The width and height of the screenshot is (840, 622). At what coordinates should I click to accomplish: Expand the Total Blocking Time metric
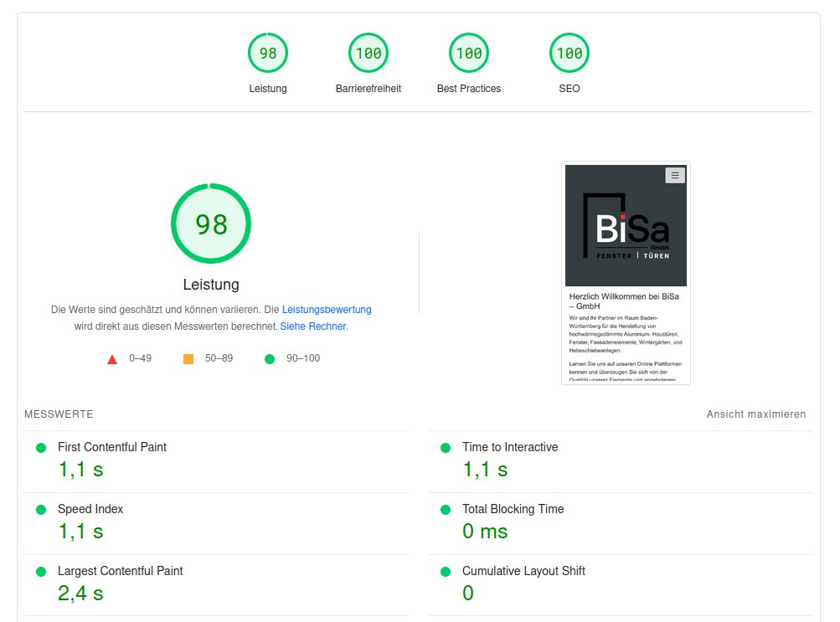(513, 509)
